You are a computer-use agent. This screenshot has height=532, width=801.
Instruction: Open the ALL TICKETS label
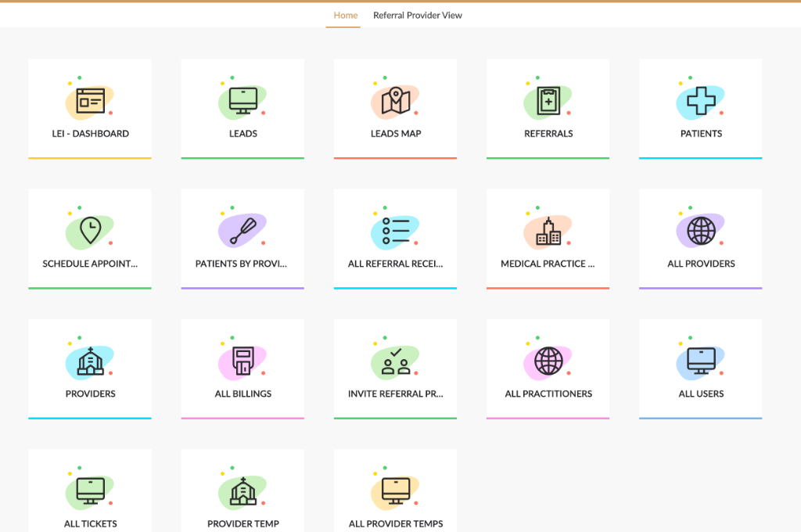tap(91, 524)
